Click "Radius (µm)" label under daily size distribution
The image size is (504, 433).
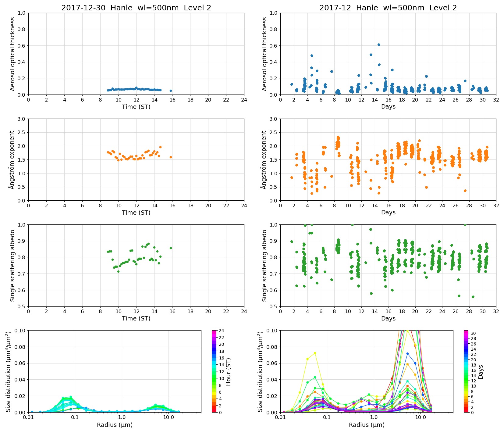pos(115,425)
